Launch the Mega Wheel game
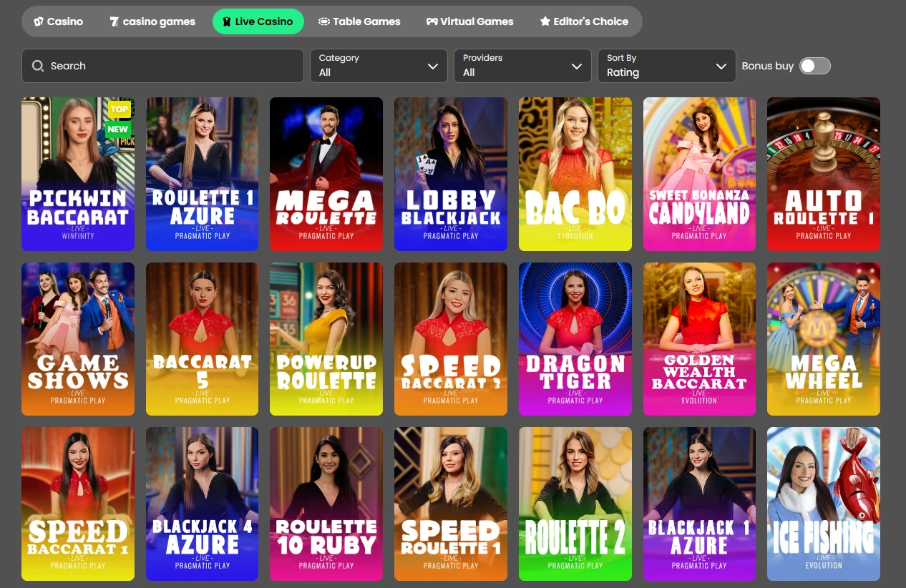This screenshot has height=588, width=906. [x=824, y=339]
